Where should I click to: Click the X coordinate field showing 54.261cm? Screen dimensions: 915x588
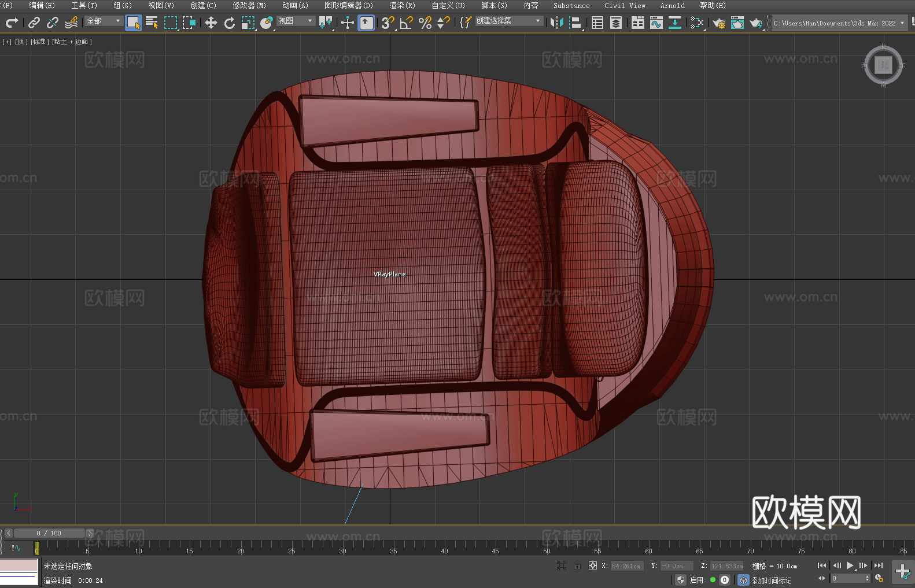(x=627, y=566)
